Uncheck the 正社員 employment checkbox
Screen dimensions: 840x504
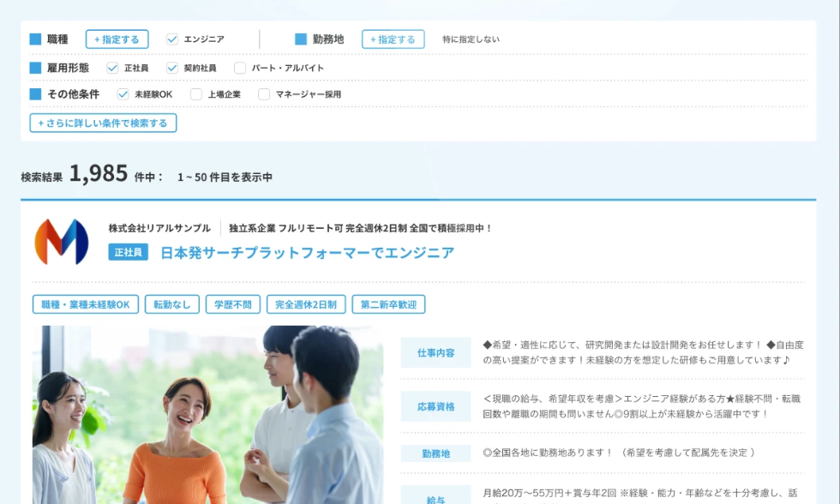(x=112, y=68)
